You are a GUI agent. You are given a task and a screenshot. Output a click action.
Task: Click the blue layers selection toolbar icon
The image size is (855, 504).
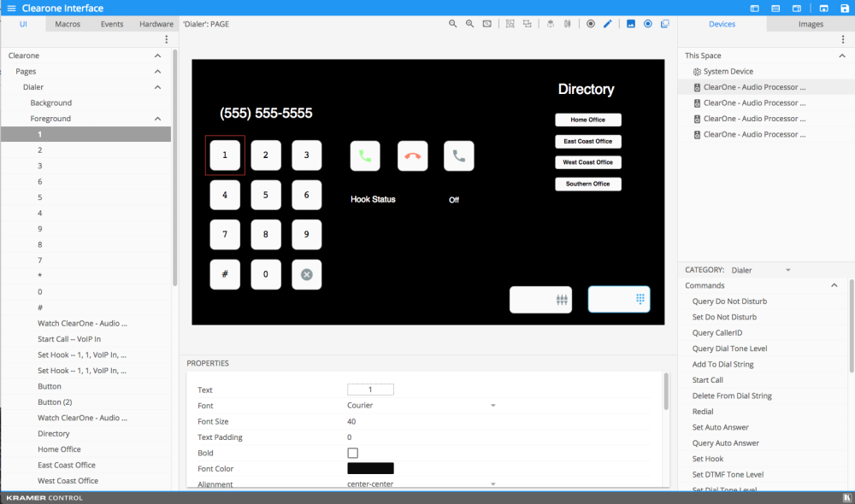[665, 24]
